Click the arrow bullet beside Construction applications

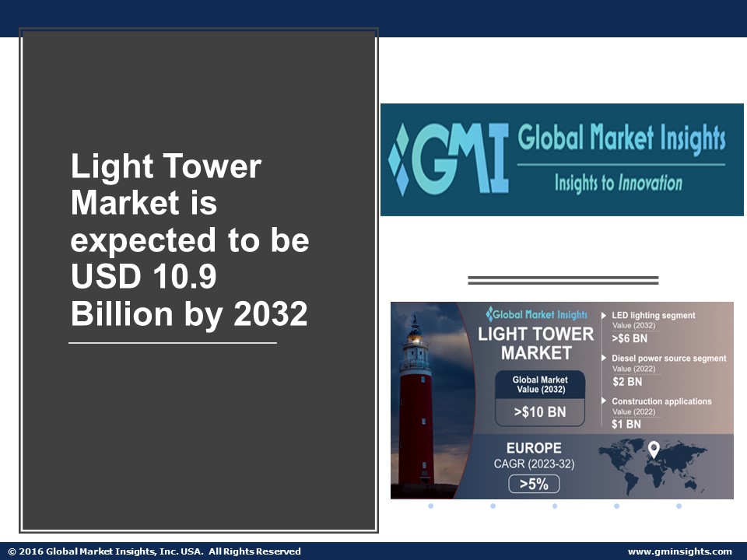pyautogui.click(x=606, y=402)
